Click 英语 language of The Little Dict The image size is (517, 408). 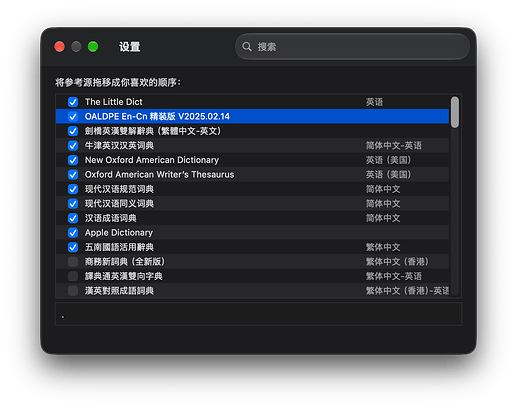374,102
